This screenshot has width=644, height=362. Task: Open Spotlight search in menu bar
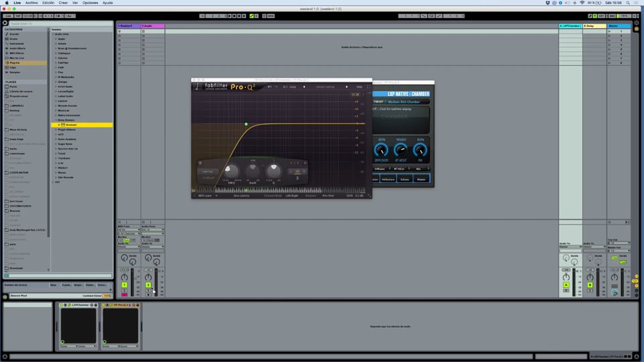628,3
